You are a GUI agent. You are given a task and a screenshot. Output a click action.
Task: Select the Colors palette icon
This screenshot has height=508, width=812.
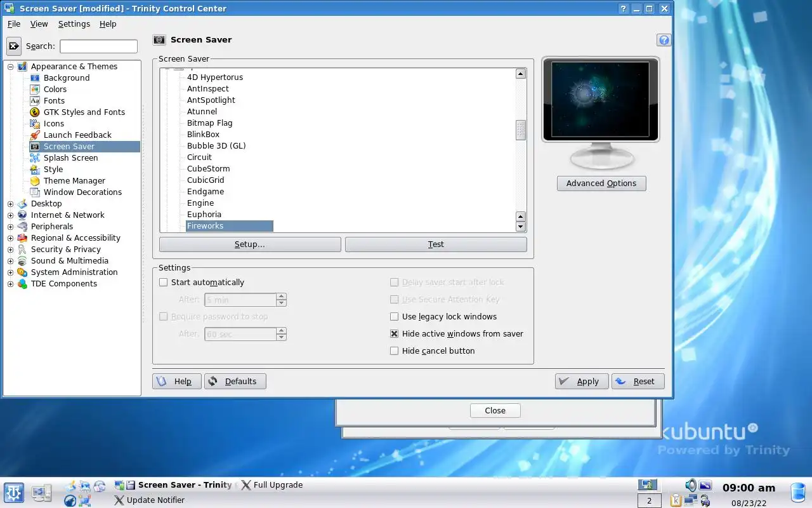[35, 90]
